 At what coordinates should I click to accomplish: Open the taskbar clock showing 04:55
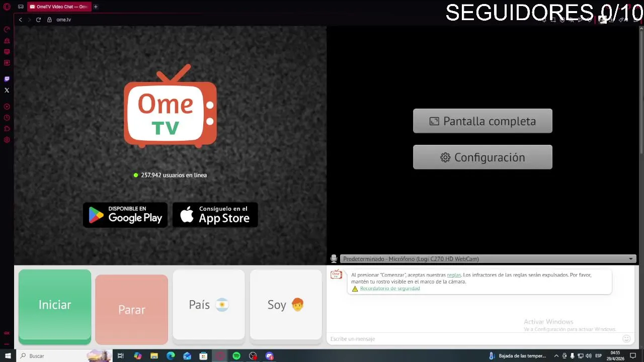coord(615,356)
